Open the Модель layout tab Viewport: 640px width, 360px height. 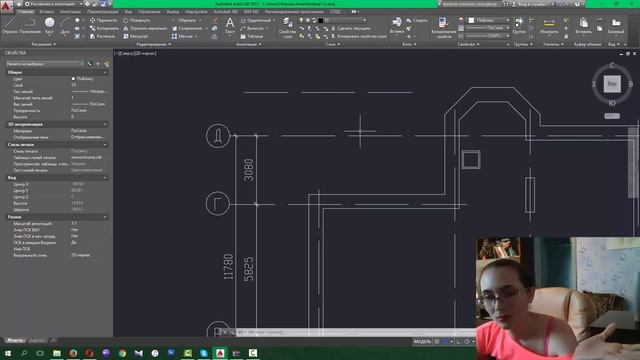tap(15, 340)
